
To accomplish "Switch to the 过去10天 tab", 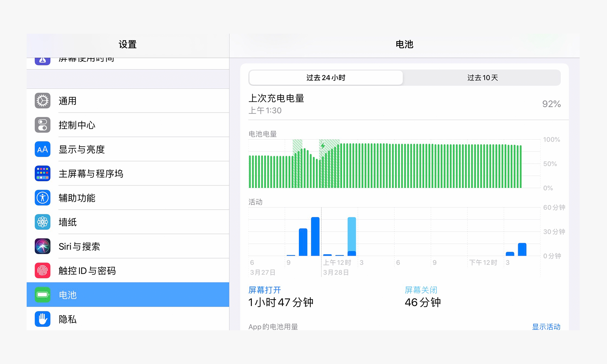I will [x=482, y=78].
